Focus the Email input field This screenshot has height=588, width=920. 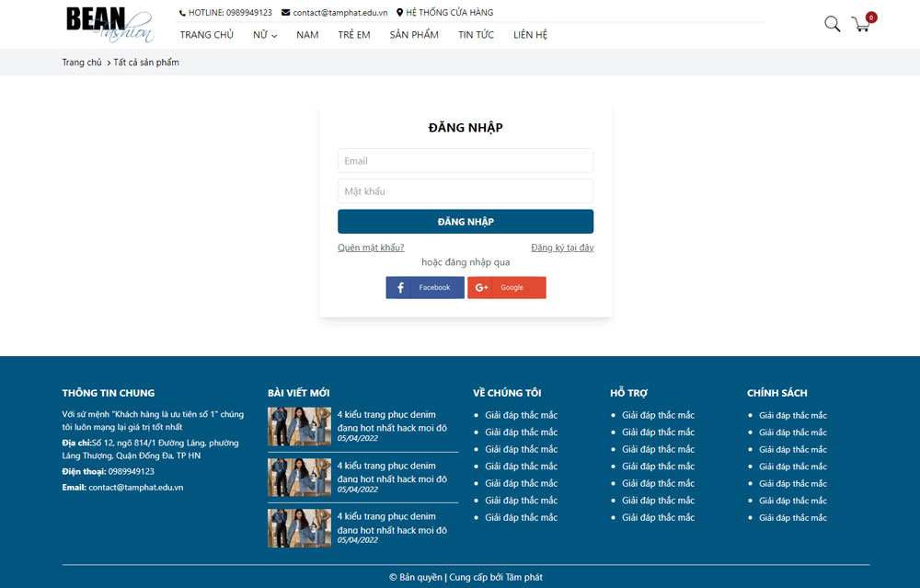pos(465,161)
